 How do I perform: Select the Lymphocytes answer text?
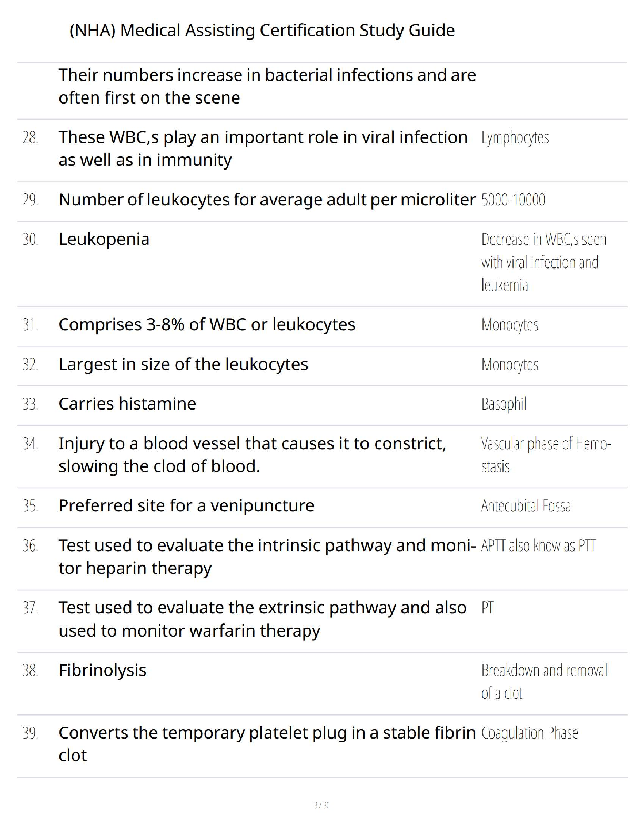tap(515, 138)
